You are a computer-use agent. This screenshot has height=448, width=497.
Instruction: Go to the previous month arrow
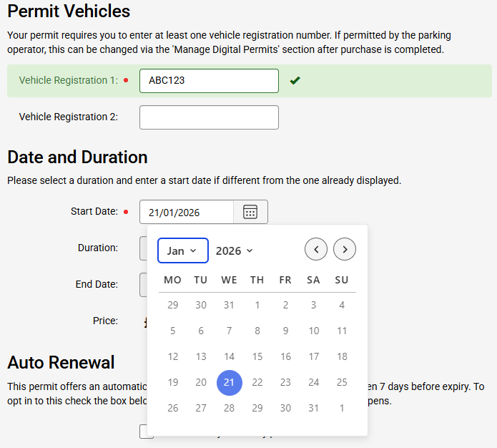[316, 249]
